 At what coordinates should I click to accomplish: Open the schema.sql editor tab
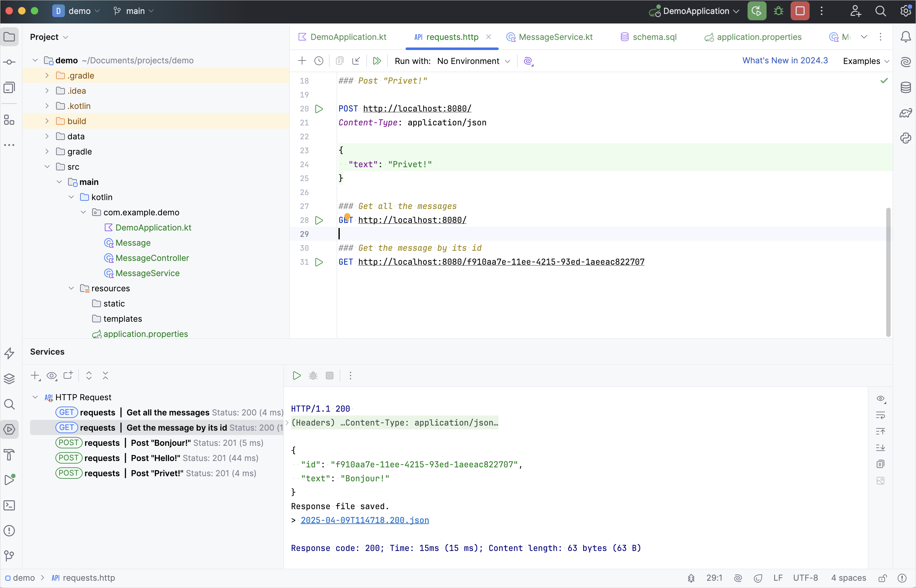click(x=654, y=37)
